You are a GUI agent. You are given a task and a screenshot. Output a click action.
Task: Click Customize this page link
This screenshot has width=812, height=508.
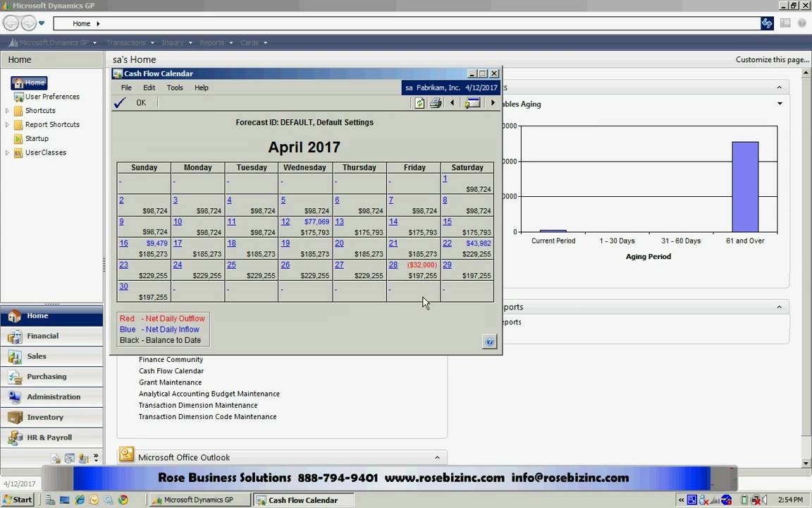[x=772, y=59]
